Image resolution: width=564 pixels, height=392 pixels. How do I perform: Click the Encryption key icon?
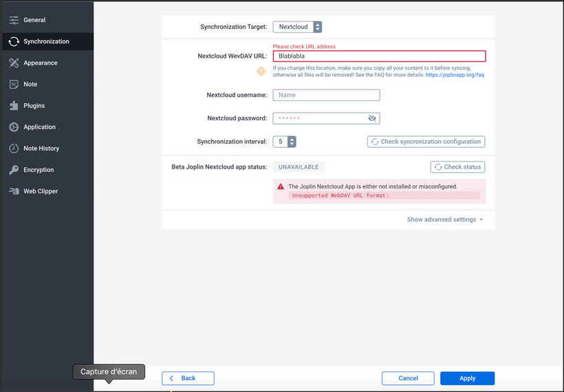(14, 170)
